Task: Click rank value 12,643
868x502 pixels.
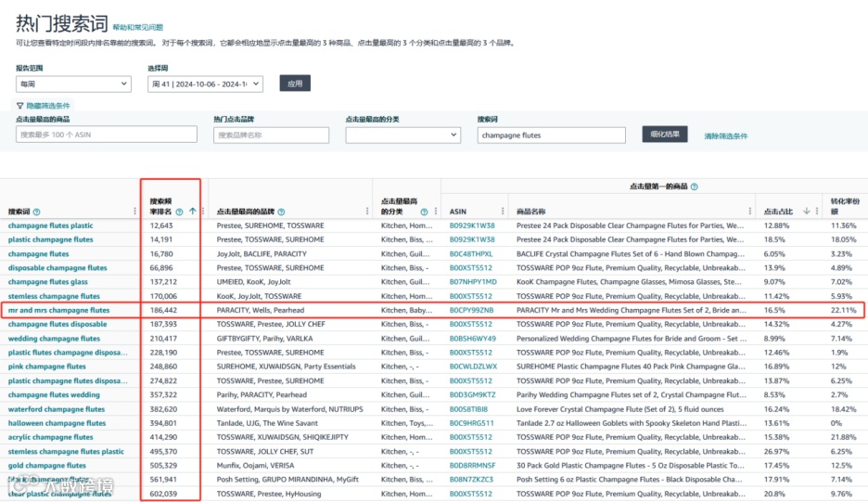Action: [161, 225]
